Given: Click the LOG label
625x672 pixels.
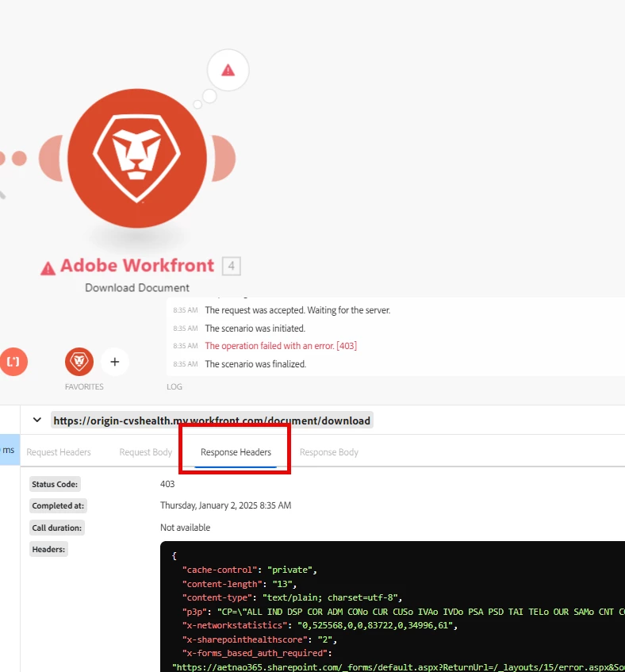Looking at the screenshot, I should [x=174, y=386].
